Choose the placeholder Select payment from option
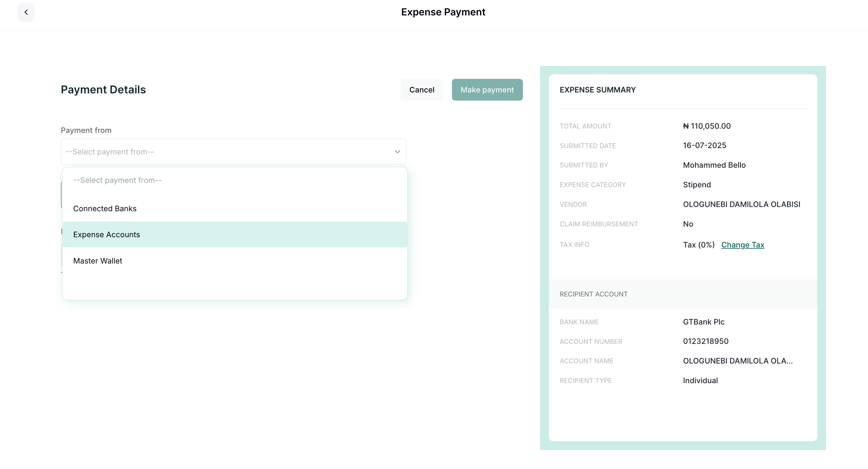 pos(117,180)
